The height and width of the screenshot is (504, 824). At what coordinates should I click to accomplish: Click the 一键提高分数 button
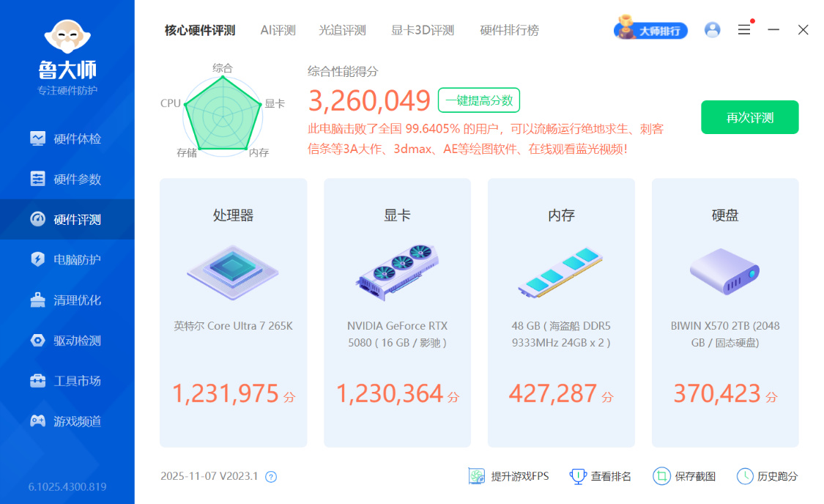coord(479,100)
